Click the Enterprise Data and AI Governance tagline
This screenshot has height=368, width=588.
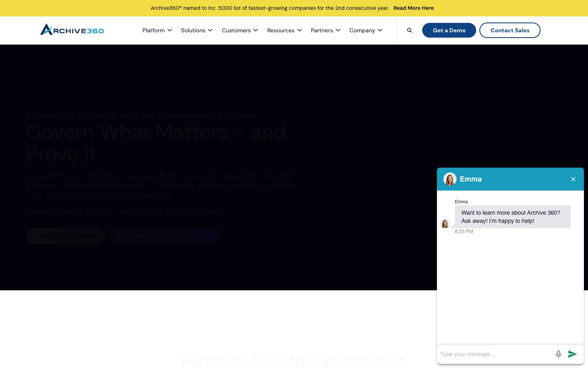click(x=141, y=116)
